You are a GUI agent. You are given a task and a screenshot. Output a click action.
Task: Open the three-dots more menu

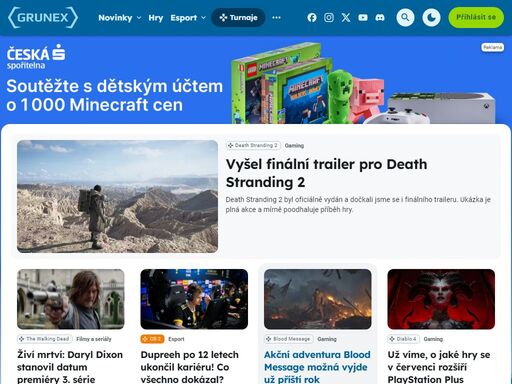(x=276, y=18)
